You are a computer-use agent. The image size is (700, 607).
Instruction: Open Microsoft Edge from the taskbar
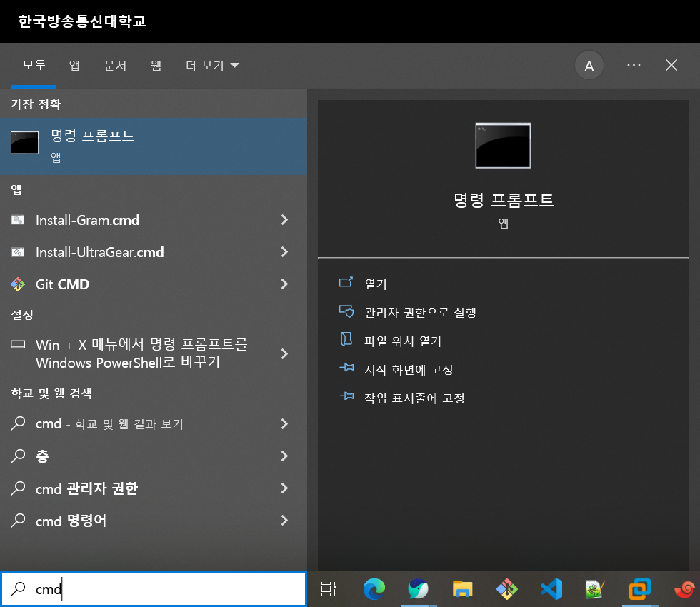pyautogui.click(x=374, y=589)
